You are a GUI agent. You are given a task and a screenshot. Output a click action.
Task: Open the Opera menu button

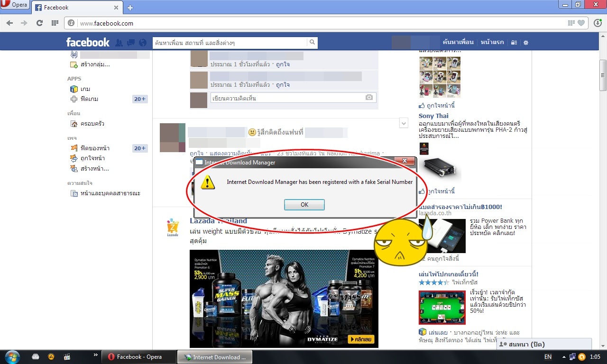click(15, 5)
